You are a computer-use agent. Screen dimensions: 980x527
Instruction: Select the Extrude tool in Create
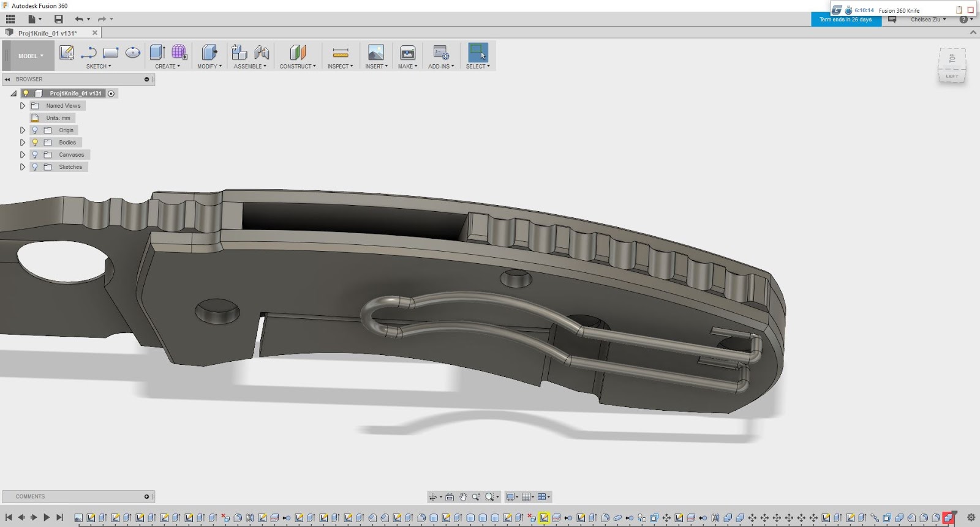pyautogui.click(x=157, y=53)
